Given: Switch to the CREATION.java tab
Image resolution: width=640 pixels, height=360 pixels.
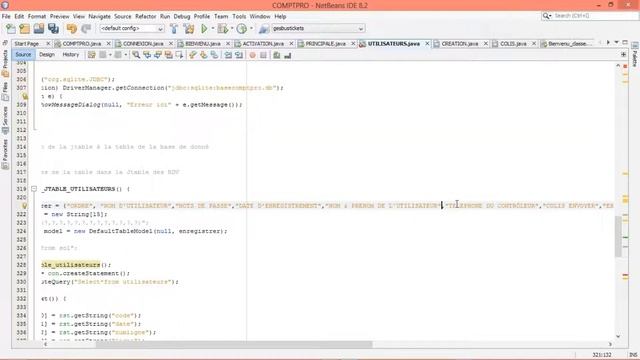Looking at the screenshot, I should click(x=460, y=43).
